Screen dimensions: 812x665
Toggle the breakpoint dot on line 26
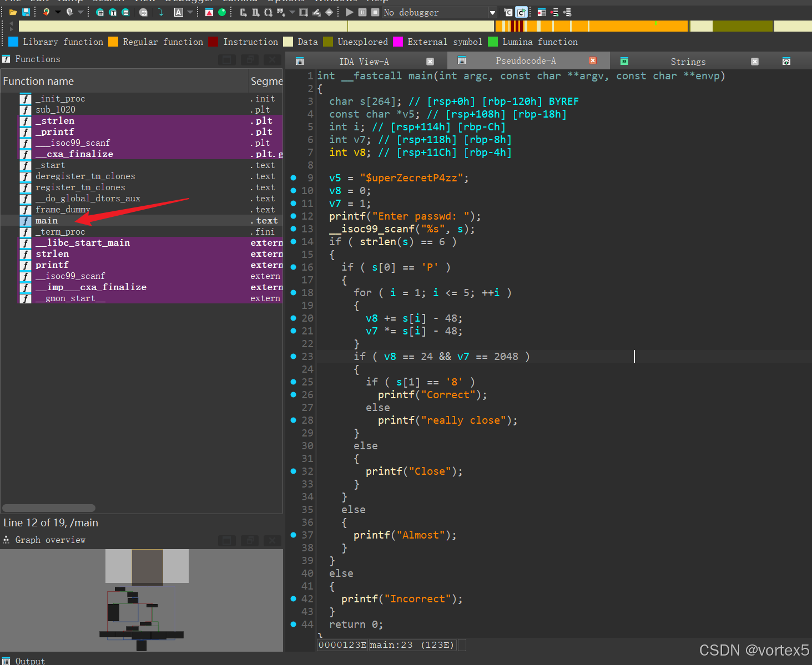coord(293,395)
